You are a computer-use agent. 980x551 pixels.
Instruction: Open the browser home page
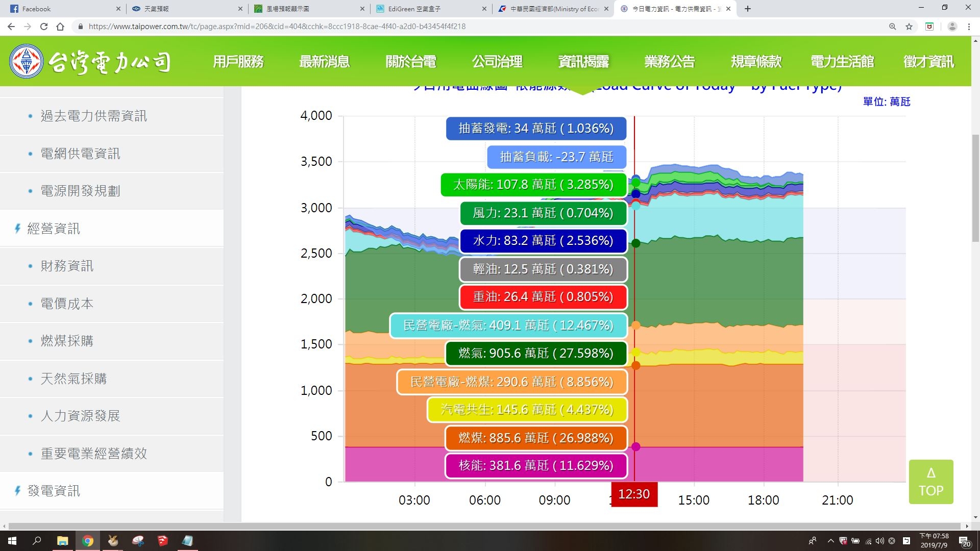click(60, 27)
